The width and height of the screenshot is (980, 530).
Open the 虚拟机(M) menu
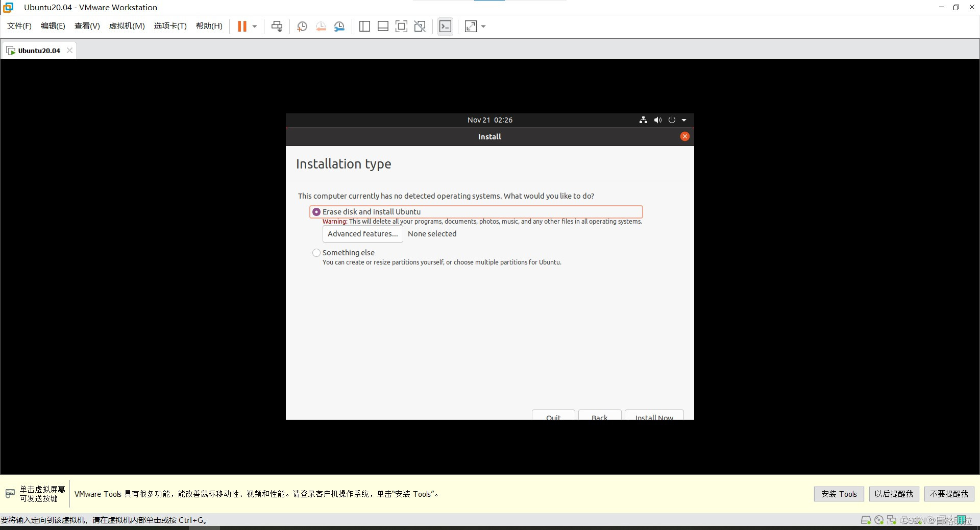127,26
